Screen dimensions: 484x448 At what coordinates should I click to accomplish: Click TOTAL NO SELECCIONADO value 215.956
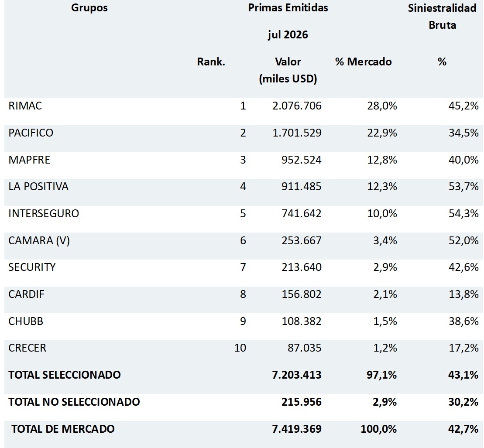[x=302, y=402]
